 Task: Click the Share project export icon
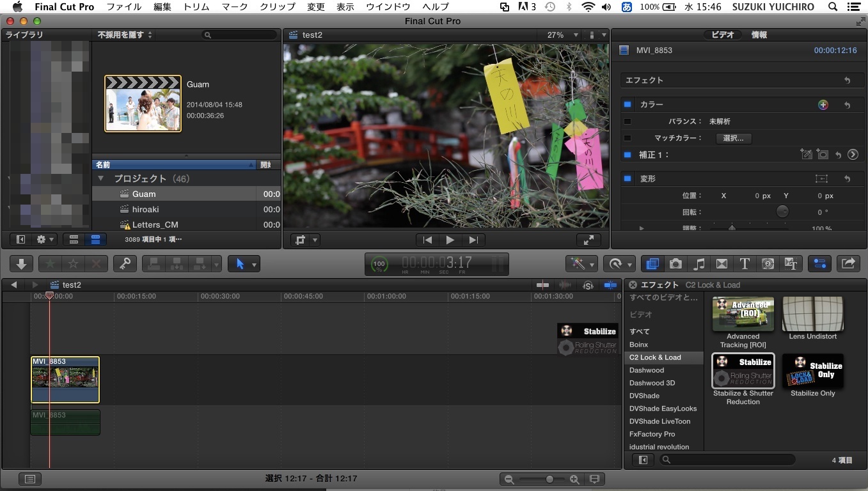coord(848,263)
